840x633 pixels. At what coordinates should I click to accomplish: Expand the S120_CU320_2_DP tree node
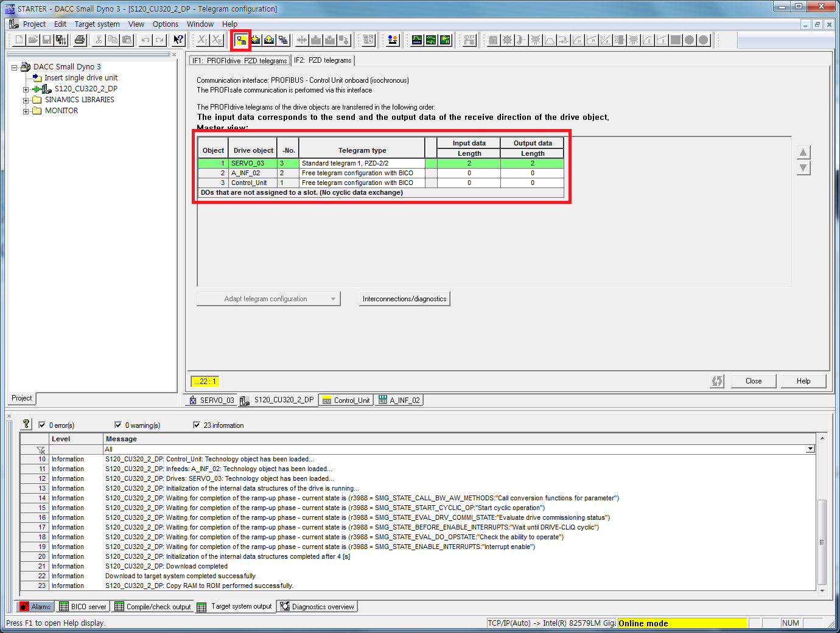pos(26,89)
